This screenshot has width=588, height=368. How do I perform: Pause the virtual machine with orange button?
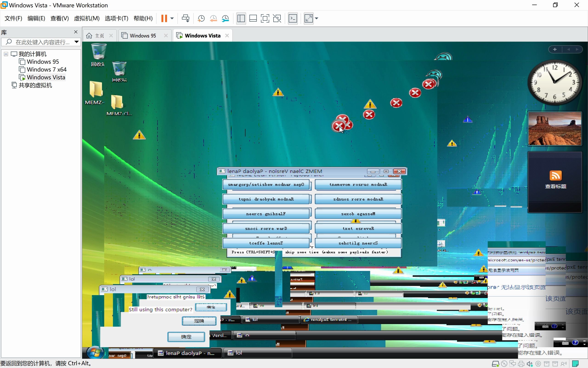[x=164, y=18]
